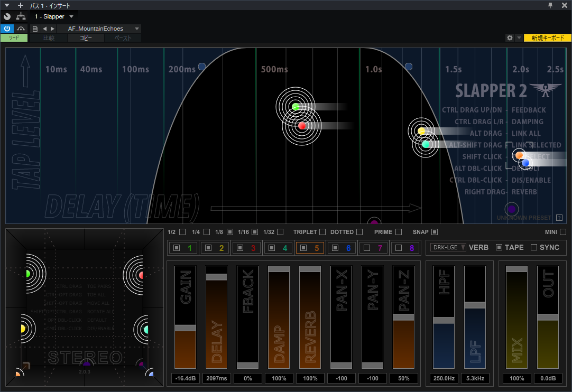Open the plugin window menu triangle
The height and width of the screenshot is (392, 572).
(7, 5)
